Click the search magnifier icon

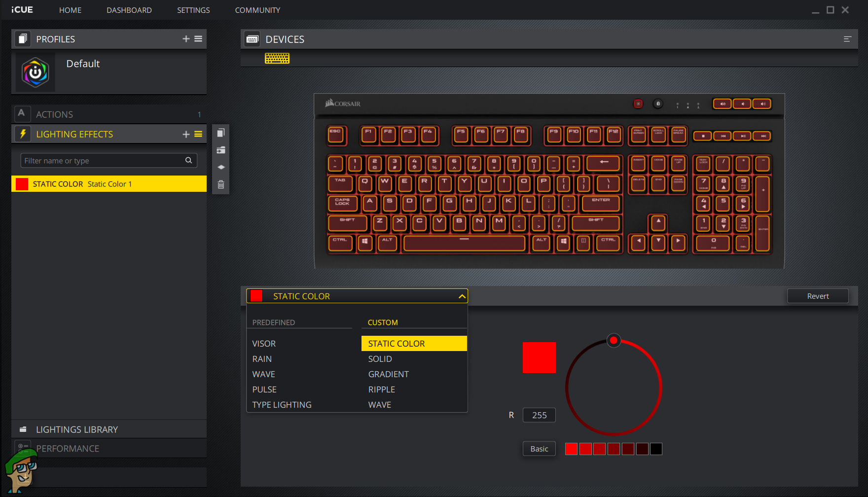pyautogui.click(x=188, y=160)
